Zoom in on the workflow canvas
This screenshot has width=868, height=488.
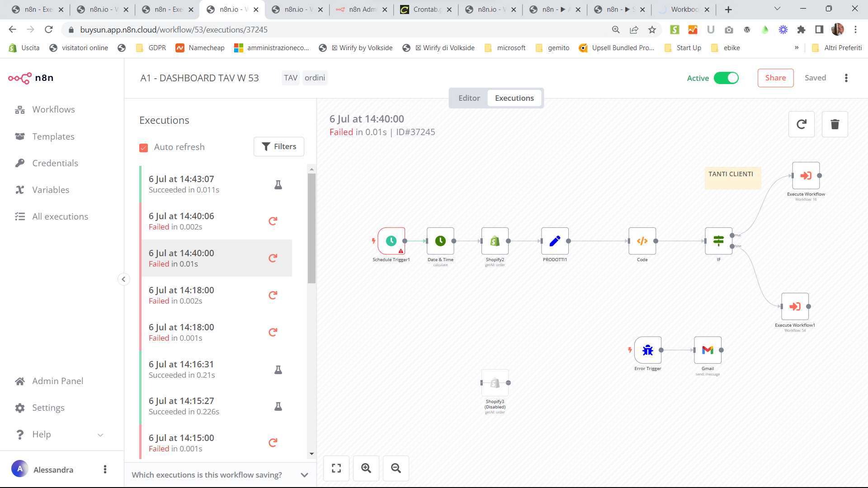(x=366, y=468)
